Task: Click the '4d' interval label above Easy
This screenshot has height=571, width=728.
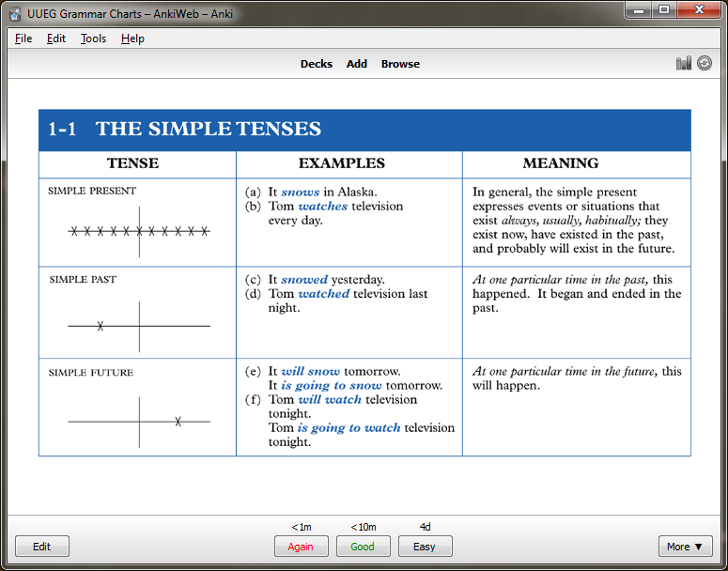Action: pos(425,527)
